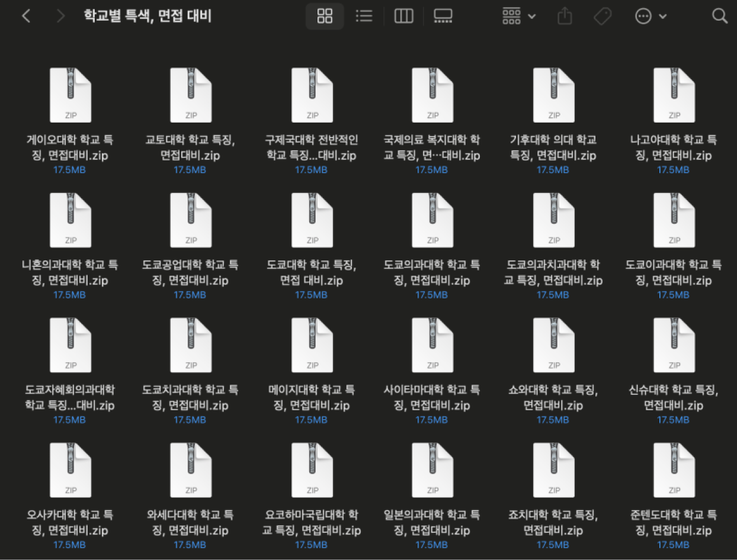Click 17.5MB size under 게이오대학 file
This screenshot has width=737, height=560.
click(70, 170)
